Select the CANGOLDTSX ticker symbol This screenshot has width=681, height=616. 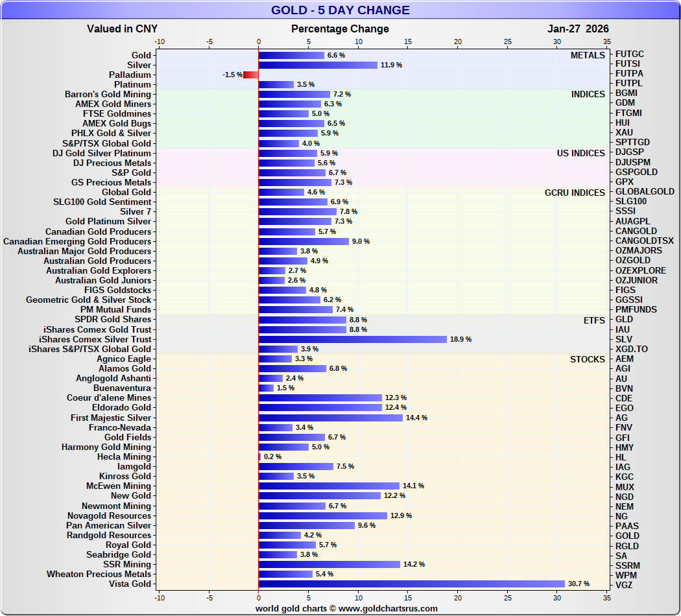pyautogui.click(x=644, y=241)
